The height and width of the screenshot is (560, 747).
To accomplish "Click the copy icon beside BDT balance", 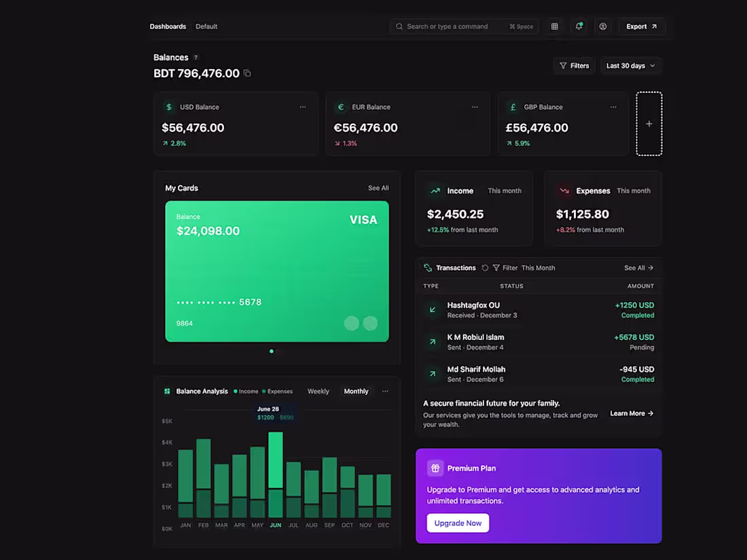I will [x=247, y=73].
